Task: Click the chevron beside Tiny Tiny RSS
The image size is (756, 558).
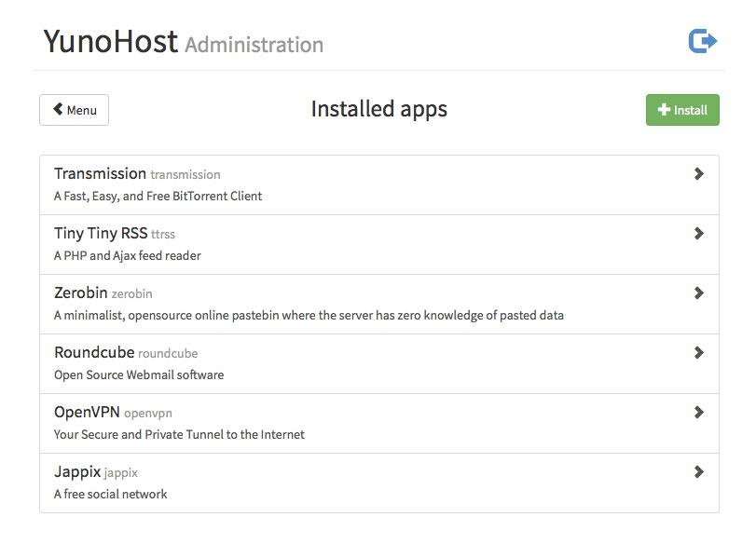Action: pyautogui.click(x=698, y=234)
